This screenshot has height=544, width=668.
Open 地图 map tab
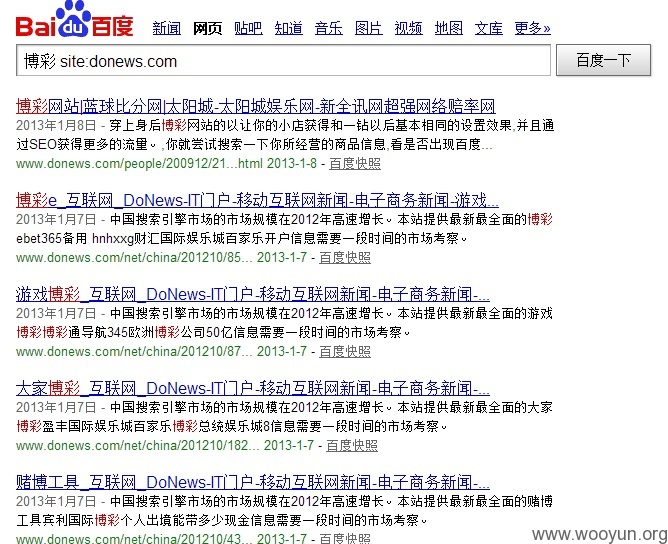[x=449, y=29]
